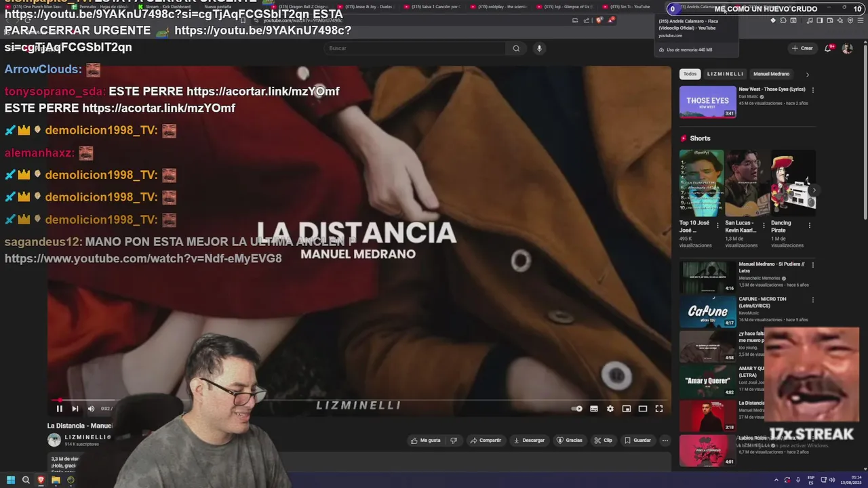Open Those Eyes video thumbnail
This screenshot has height=488, width=868.
pyautogui.click(x=707, y=102)
